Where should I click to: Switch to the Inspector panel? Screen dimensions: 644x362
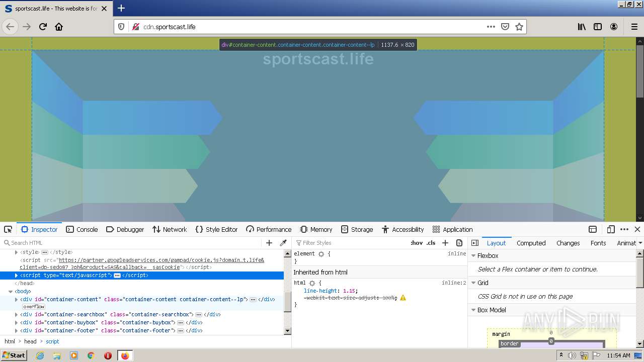click(39, 229)
